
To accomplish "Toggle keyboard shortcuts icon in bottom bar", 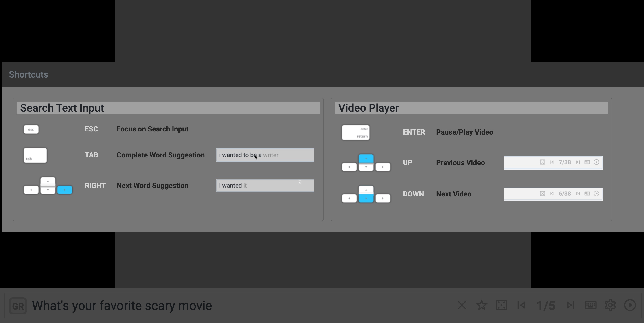I will (591, 305).
